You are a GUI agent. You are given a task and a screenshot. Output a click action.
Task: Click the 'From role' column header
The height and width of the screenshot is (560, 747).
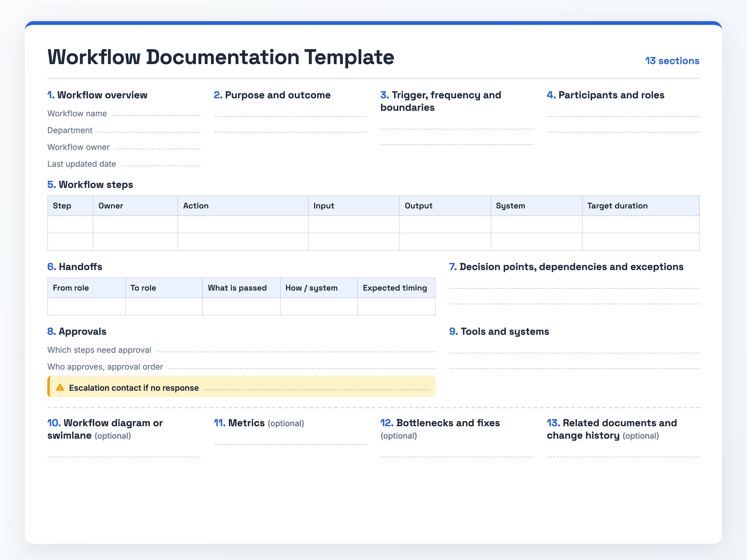[x=87, y=288]
